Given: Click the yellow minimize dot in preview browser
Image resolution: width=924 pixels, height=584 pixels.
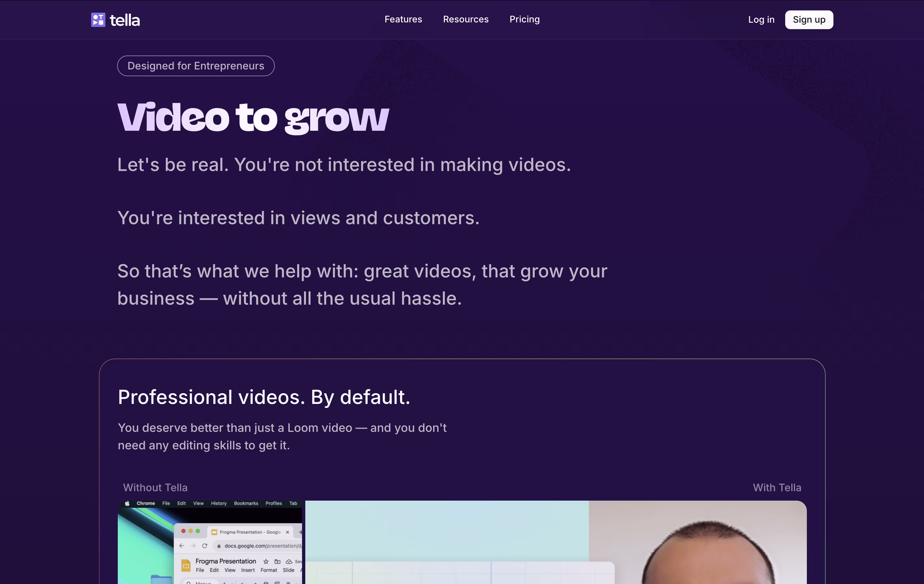Looking at the screenshot, I should pos(191,531).
